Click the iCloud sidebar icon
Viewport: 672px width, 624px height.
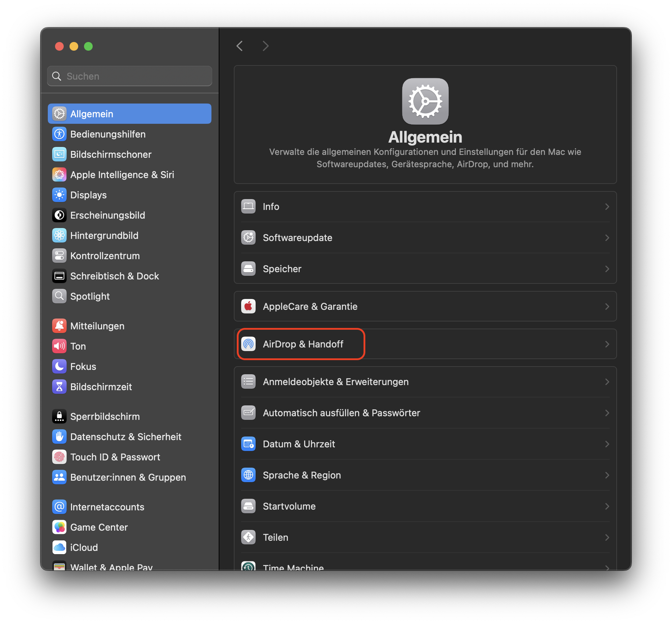[x=59, y=547]
